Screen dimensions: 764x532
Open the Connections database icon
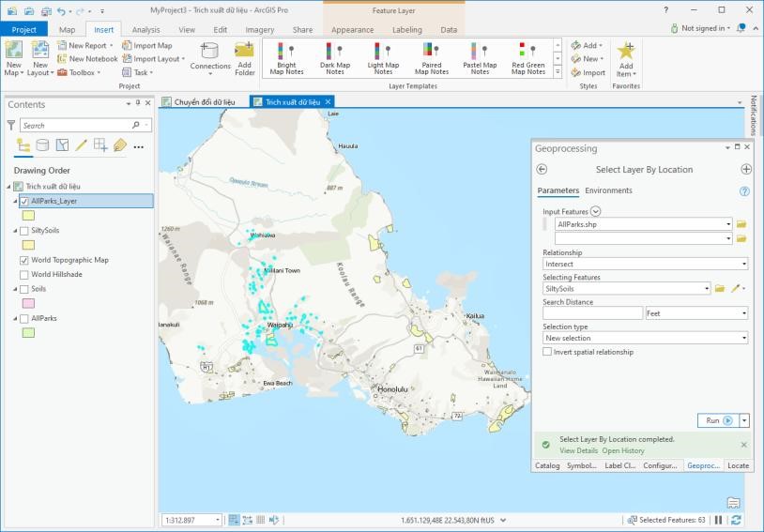click(x=210, y=50)
